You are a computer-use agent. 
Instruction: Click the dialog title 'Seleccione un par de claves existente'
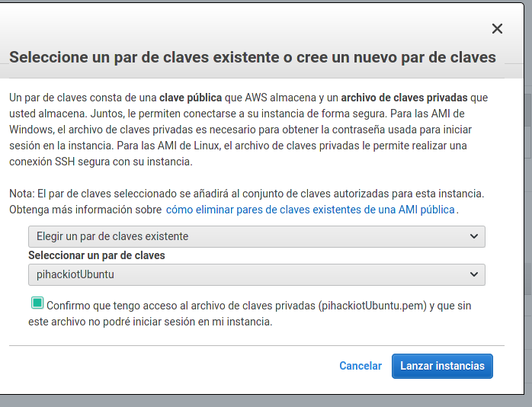pyautogui.click(x=252, y=57)
